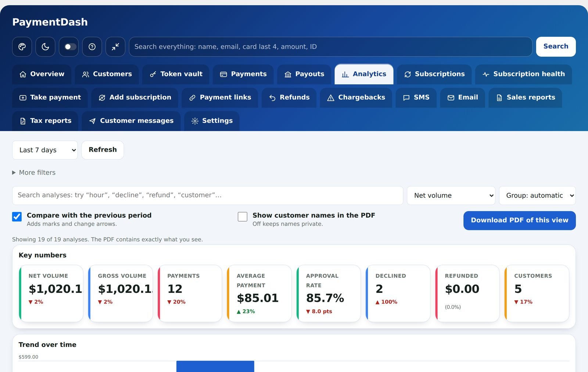The width and height of the screenshot is (588, 372).
Task: Click the bank icon on the Payouts tab
Action: pyautogui.click(x=288, y=74)
